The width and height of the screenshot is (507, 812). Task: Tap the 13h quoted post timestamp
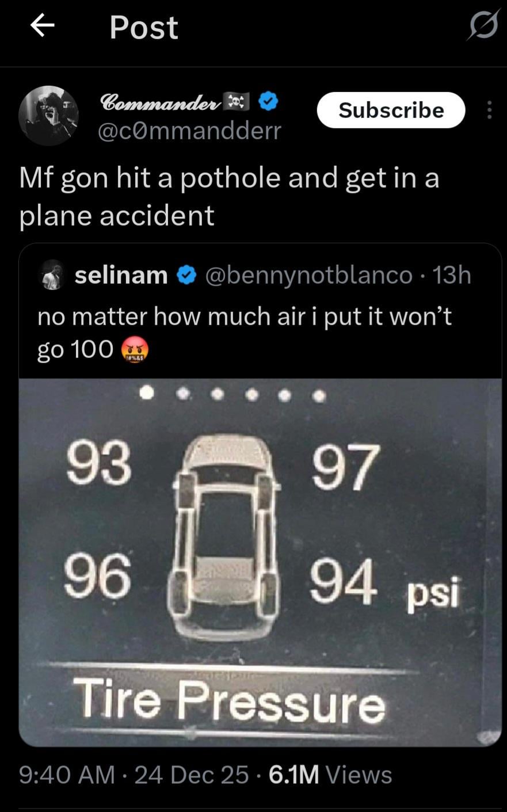[x=452, y=276]
